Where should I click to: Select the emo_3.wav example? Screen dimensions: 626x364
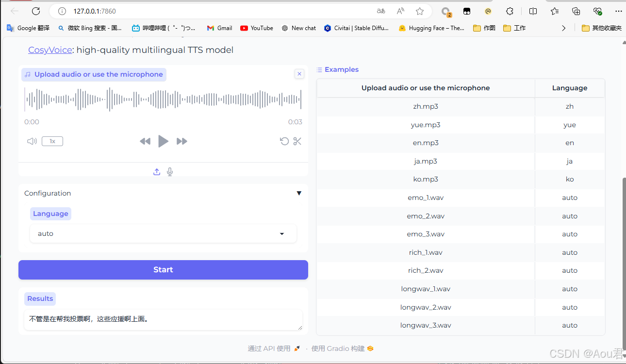coord(426,234)
